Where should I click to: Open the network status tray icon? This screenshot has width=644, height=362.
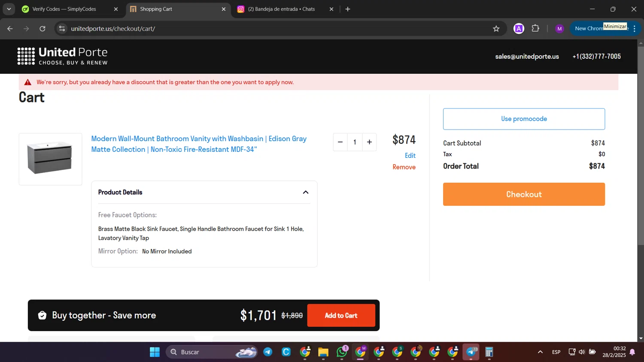572,352
